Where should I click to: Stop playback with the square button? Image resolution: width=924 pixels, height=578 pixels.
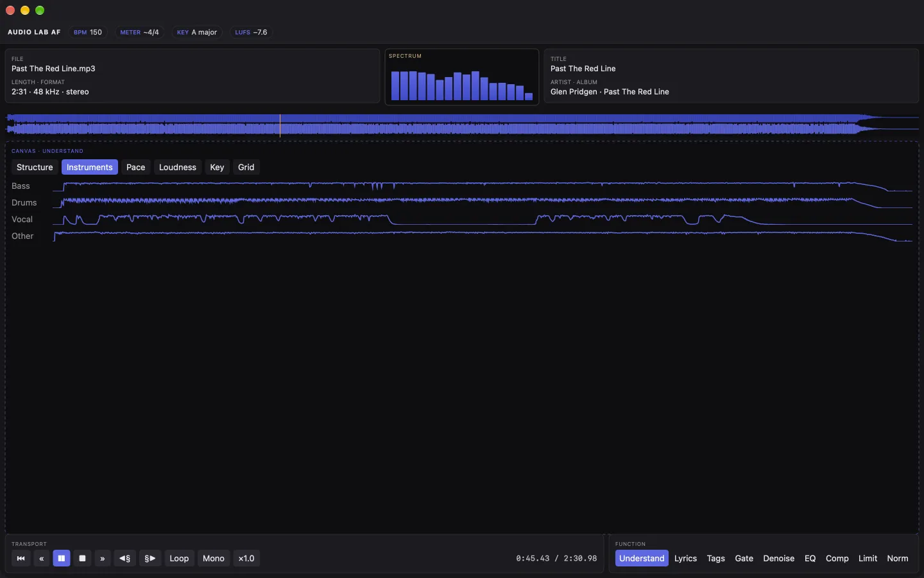82,558
